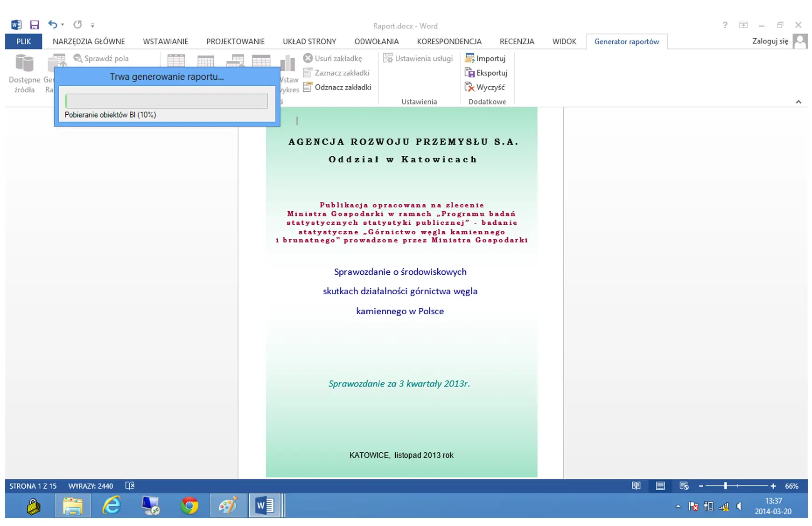Viewport: 812px width, 526px height.
Task: Switch to Web Layout view icon
Action: [x=684, y=486]
